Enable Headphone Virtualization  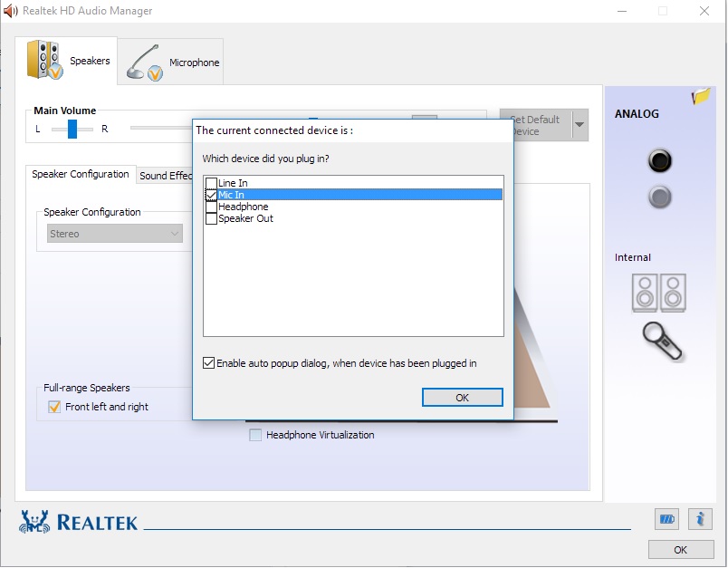tap(255, 435)
